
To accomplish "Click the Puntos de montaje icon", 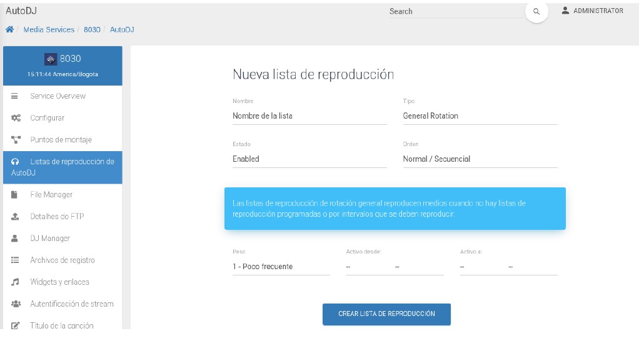I will [x=15, y=140].
